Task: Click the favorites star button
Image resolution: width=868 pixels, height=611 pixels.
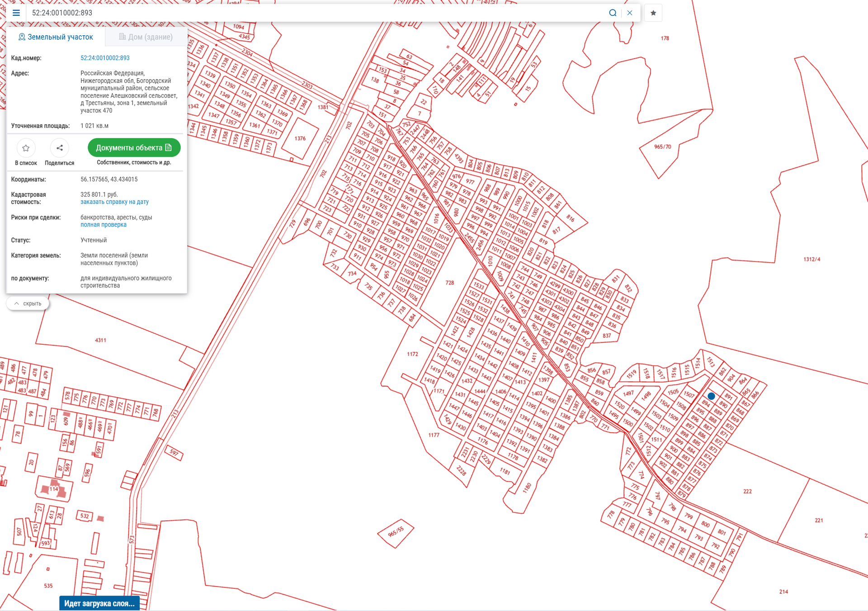Action: [653, 13]
